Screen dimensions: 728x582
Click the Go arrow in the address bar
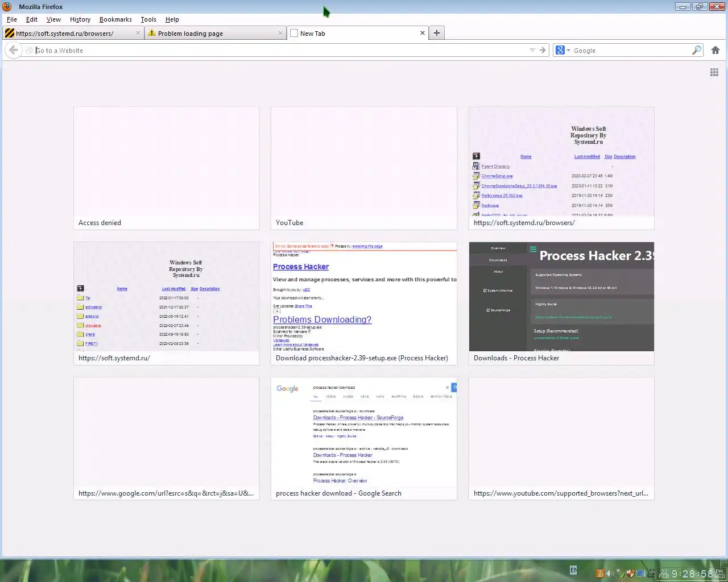pos(543,50)
